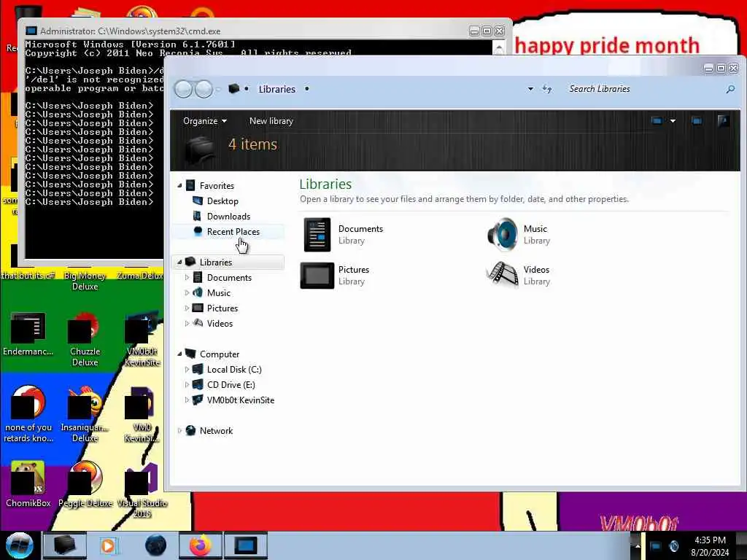Click the Libraries breadcrumb in address bar

276,89
